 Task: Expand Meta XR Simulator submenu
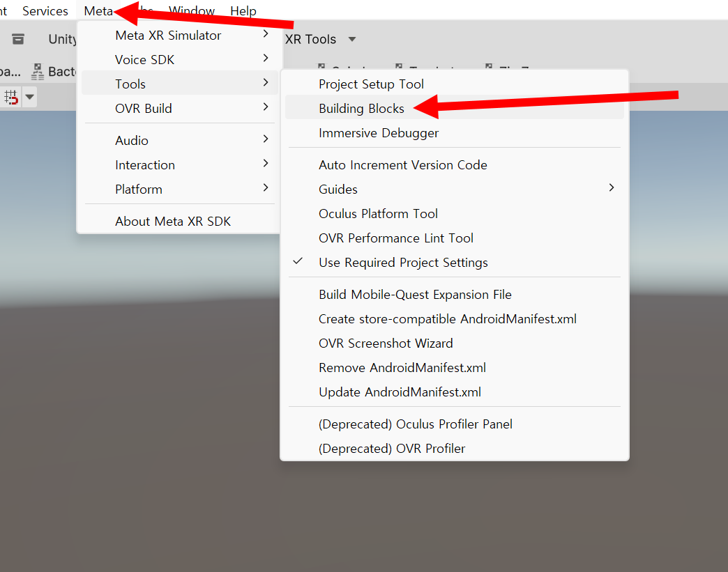[180, 36]
